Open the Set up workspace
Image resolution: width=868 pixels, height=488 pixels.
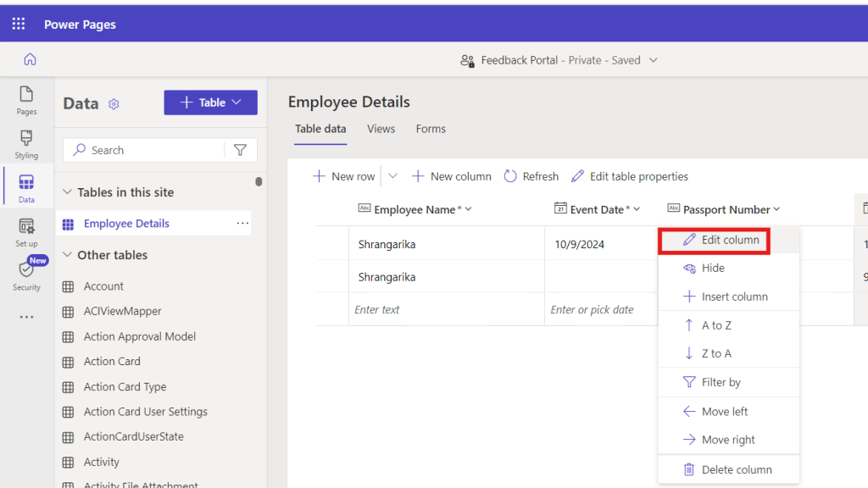(26, 232)
